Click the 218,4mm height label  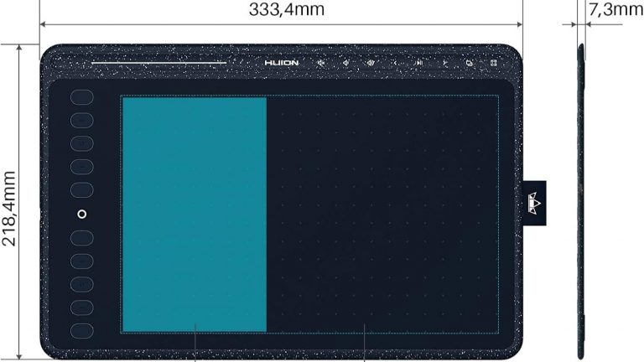(x=9, y=209)
